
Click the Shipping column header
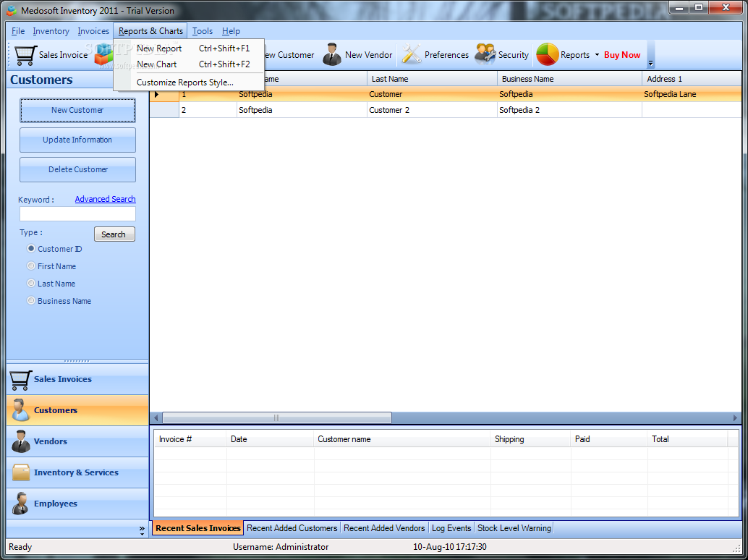click(x=530, y=439)
